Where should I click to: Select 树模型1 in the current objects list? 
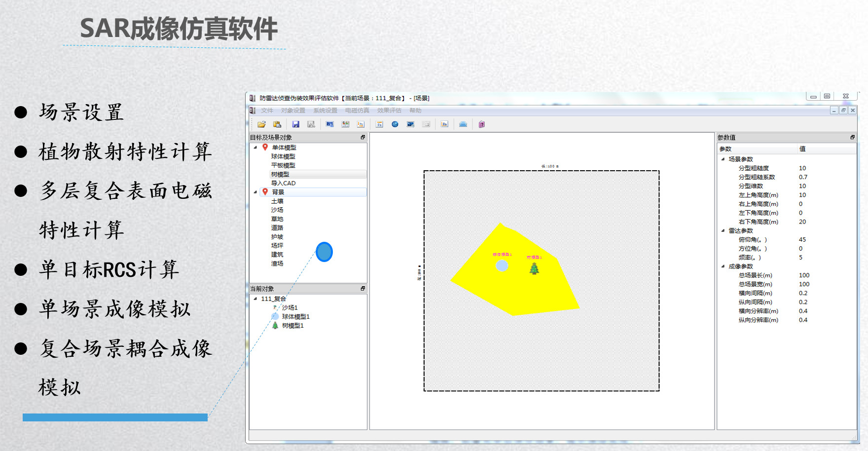point(292,326)
